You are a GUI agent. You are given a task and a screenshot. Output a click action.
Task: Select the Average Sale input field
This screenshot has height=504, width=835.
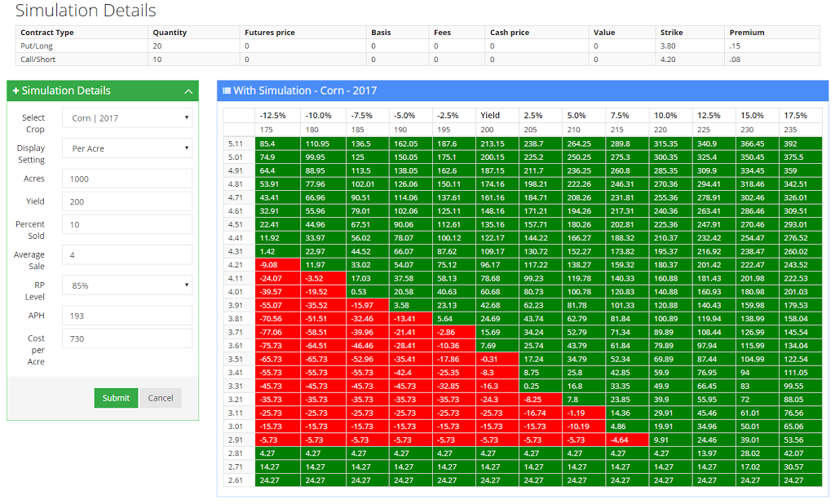pos(127,254)
